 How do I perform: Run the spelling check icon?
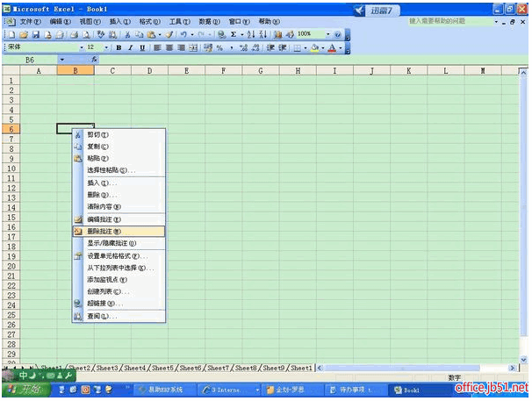click(x=101, y=34)
